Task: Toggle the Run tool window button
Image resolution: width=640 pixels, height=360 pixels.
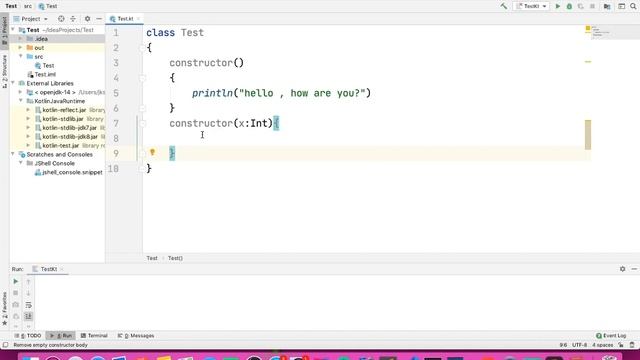Action: [60, 336]
